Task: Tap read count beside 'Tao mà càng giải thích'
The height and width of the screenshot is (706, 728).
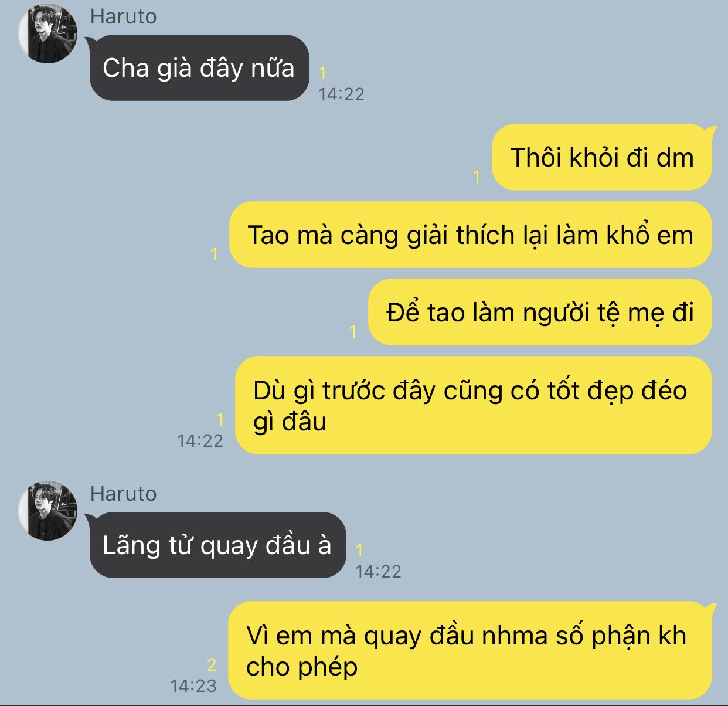Action: [214, 254]
